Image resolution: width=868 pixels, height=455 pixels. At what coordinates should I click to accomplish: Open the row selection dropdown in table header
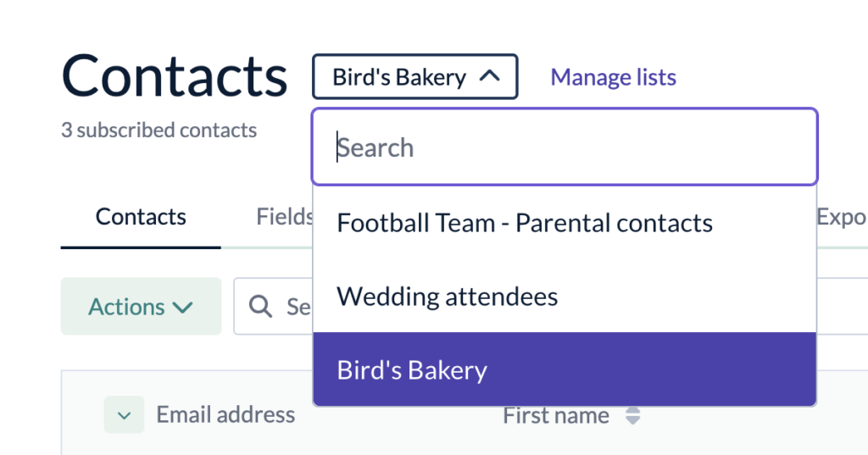124,415
